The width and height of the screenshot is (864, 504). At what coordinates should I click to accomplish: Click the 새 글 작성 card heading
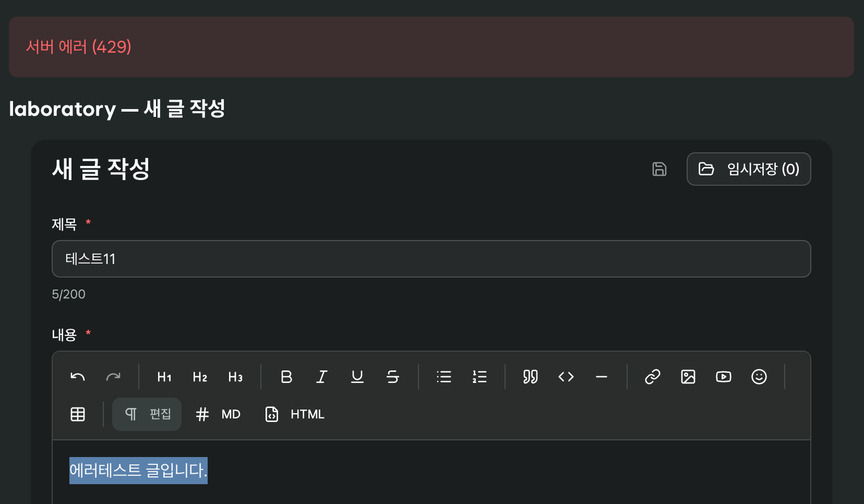pos(101,169)
